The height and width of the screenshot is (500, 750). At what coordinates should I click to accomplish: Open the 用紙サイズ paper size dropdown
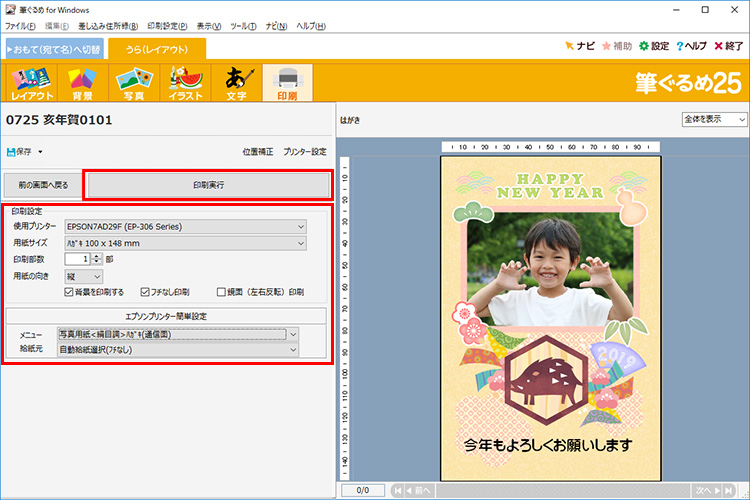[x=185, y=242]
